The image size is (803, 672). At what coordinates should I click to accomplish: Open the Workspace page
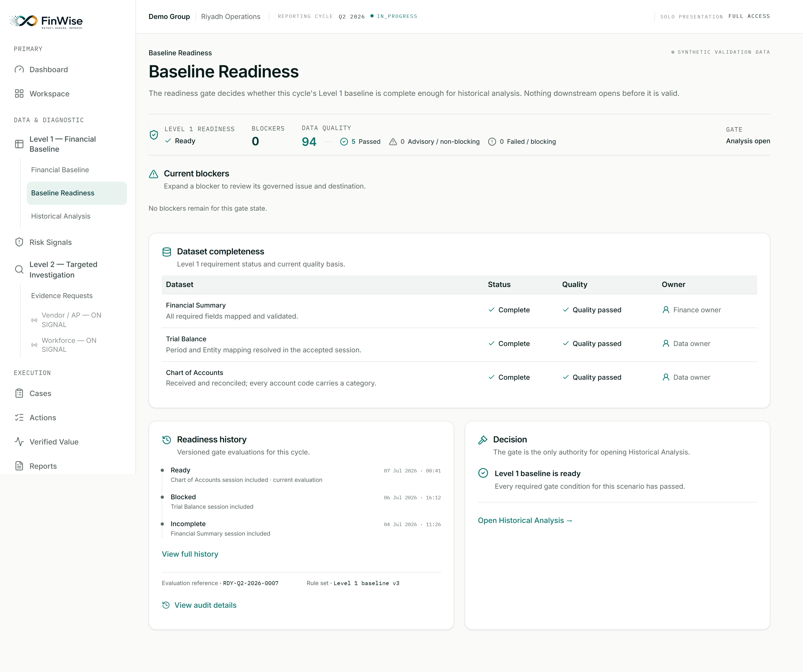click(49, 94)
